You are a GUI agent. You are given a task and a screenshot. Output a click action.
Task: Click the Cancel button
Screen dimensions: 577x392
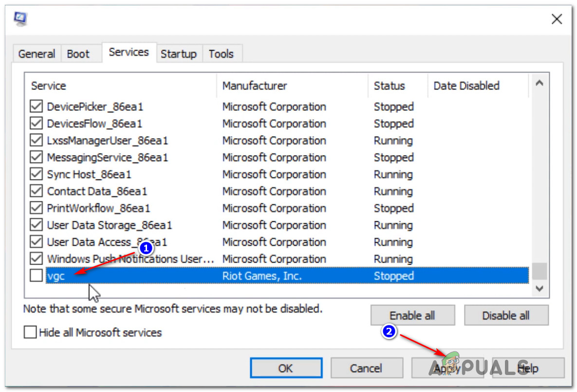click(367, 368)
